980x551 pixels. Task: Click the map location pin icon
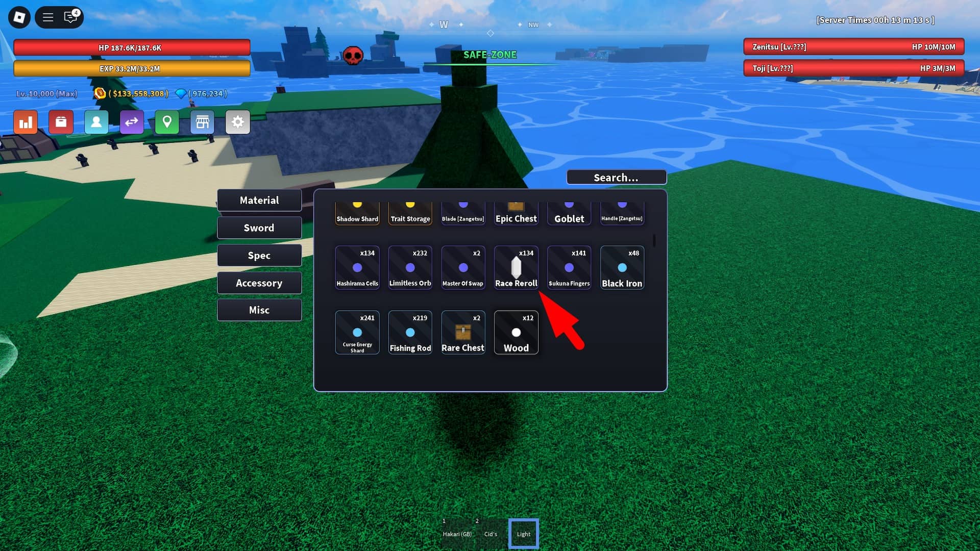click(x=167, y=122)
